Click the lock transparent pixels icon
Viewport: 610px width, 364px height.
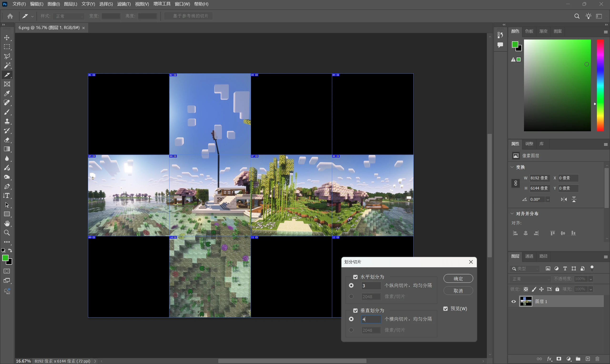click(x=526, y=289)
